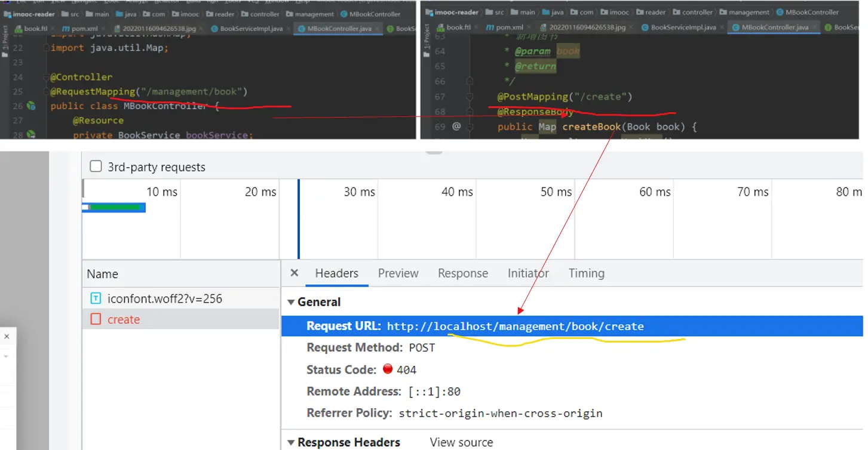Click the Spring bean gutter icon on line 26
The image size is (868, 450).
[31, 106]
